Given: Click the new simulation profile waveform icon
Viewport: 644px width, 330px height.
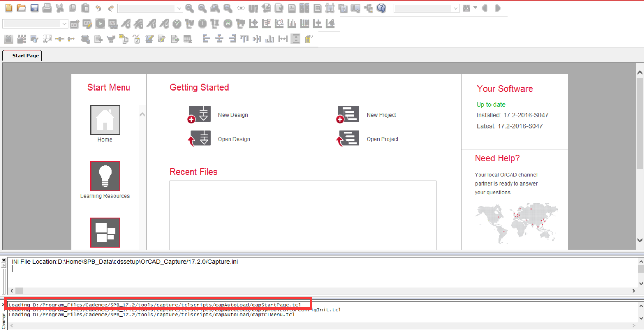Looking at the screenshot, I should (x=74, y=24).
